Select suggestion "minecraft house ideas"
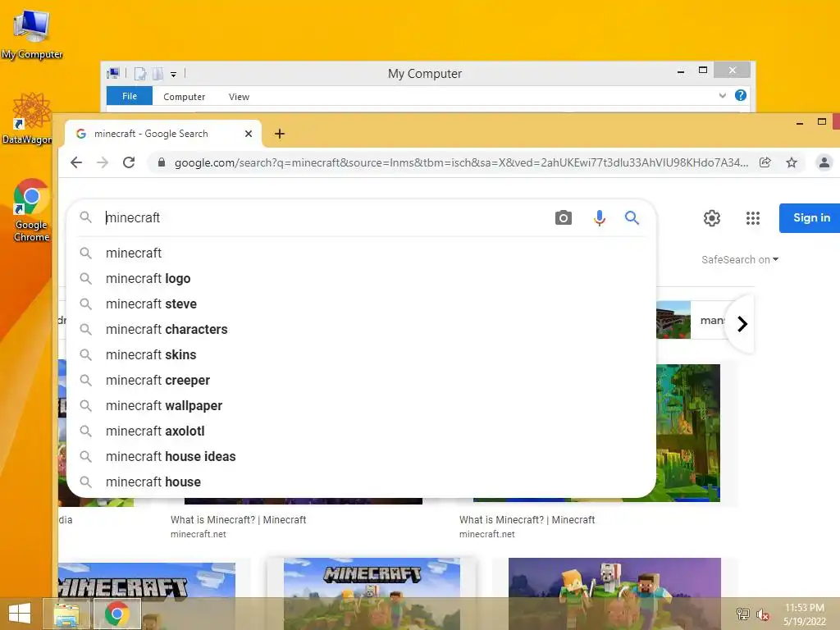 click(x=361, y=456)
